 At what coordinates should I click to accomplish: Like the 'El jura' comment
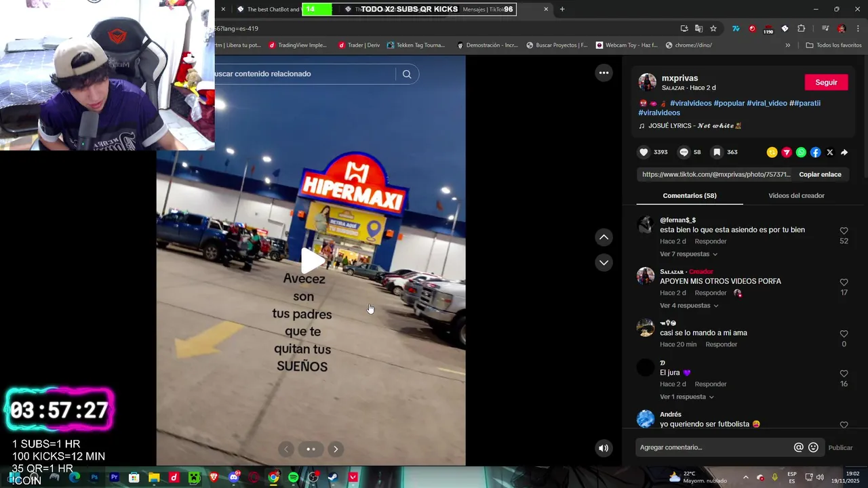point(844,373)
